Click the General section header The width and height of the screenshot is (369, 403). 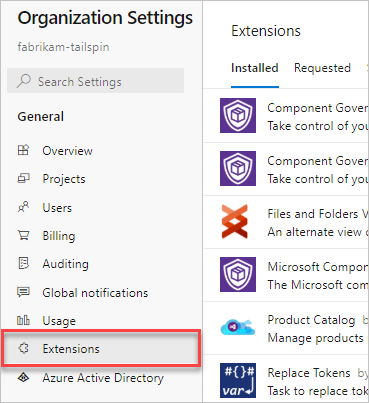[x=41, y=117]
